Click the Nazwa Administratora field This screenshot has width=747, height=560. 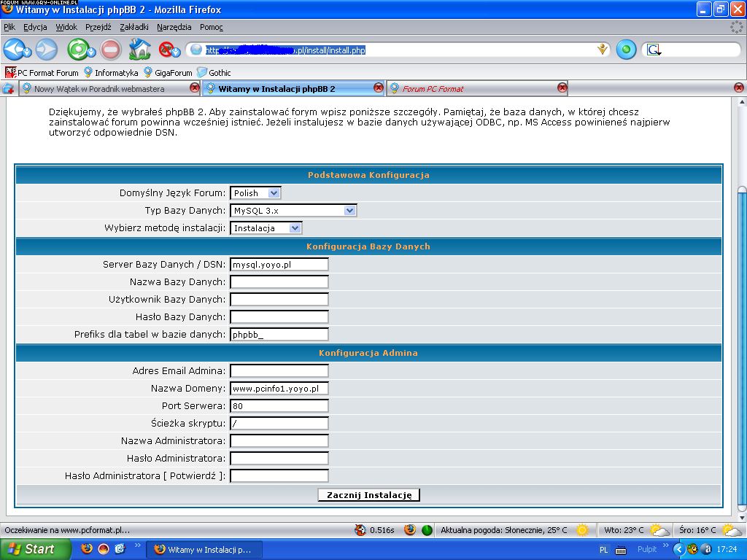[279, 440]
